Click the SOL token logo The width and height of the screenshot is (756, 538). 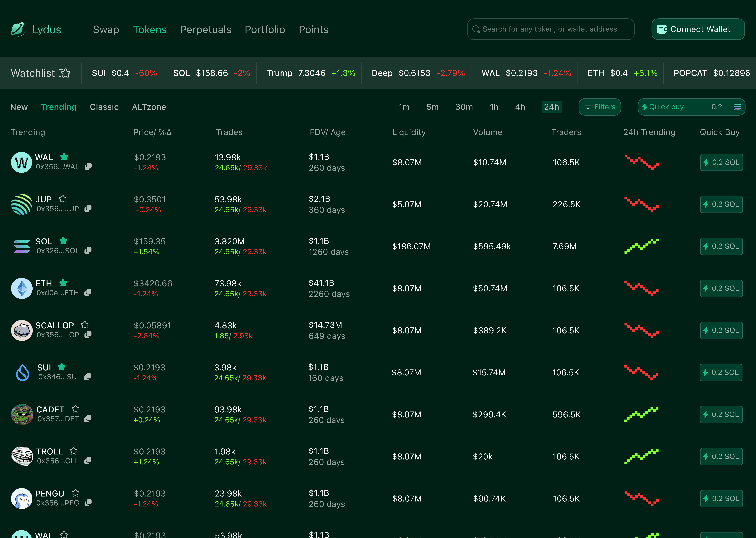click(x=22, y=246)
